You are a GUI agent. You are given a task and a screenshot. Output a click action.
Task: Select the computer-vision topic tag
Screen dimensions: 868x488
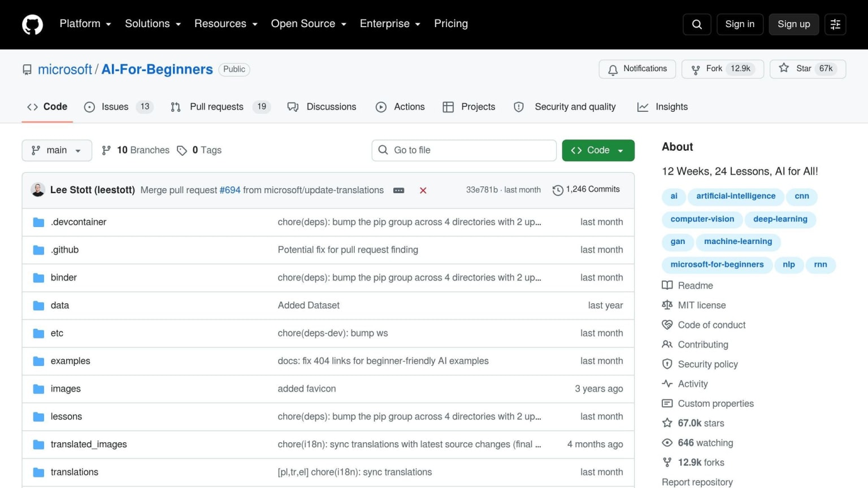[x=702, y=219]
